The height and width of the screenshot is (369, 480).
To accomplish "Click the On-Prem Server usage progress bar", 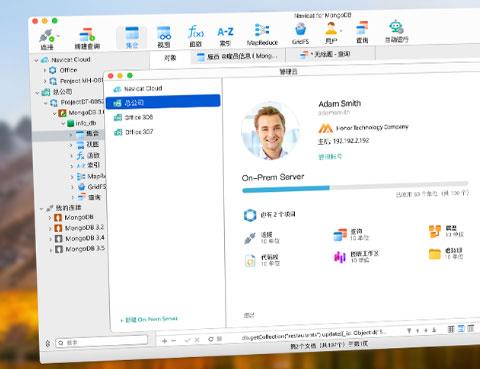I will click(355, 187).
